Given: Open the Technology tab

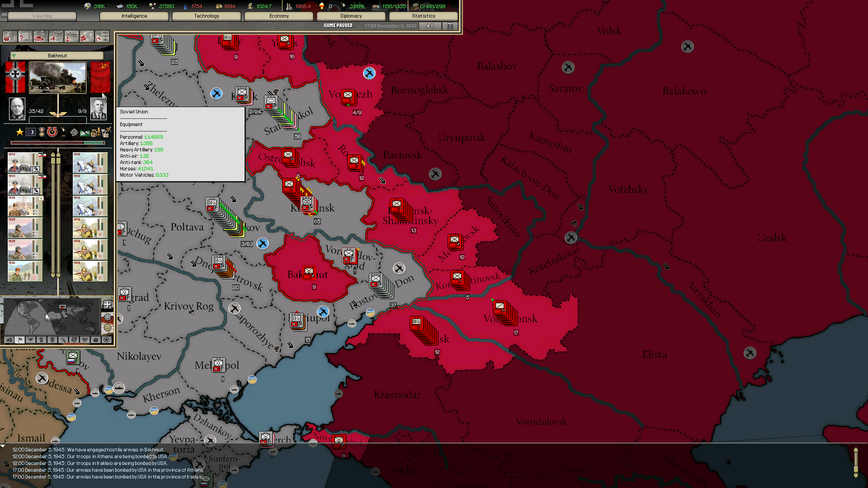Looking at the screenshot, I should (206, 16).
